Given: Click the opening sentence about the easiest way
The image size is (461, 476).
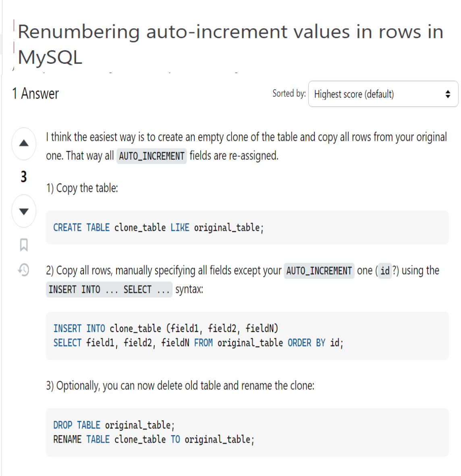Looking at the screenshot, I should pyautogui.click(x=246, y=137).
